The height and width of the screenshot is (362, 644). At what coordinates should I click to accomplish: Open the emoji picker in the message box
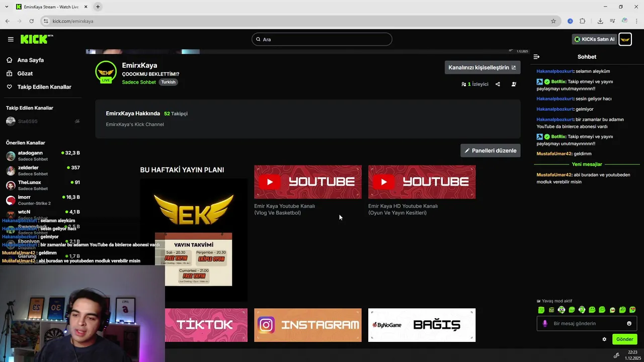point(629,323)
